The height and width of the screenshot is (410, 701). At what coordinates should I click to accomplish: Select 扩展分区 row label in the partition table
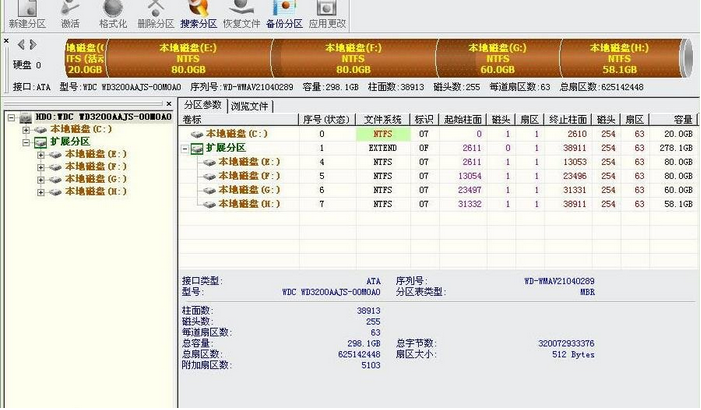click(226, 148)
